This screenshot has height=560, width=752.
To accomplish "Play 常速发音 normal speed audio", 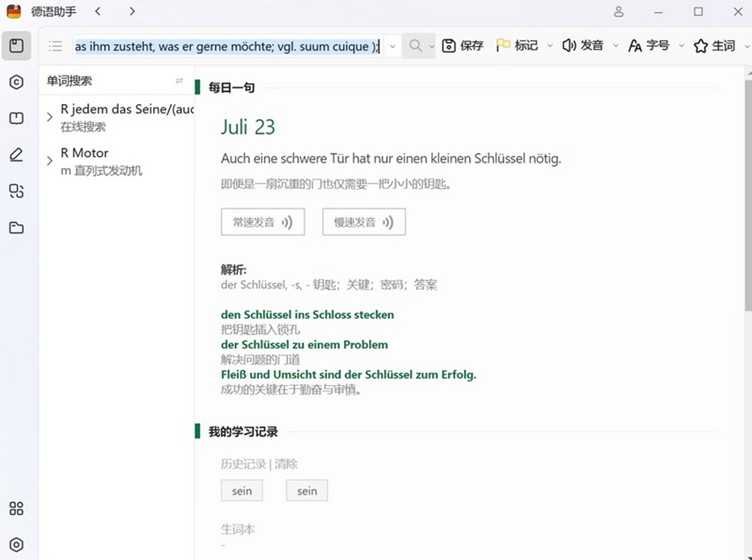I will click(263, 222).
